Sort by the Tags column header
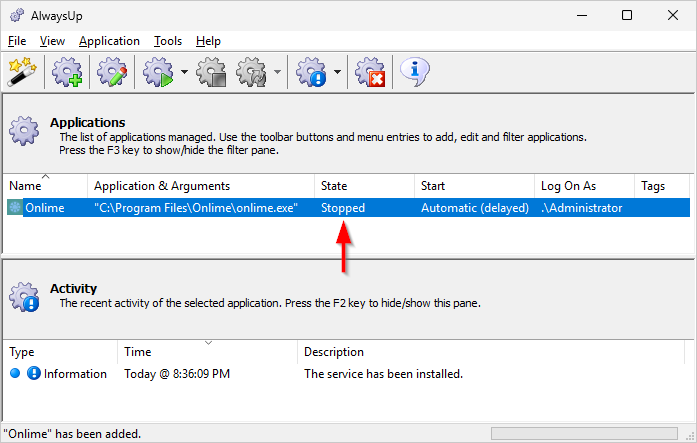This screenshot has height=443, width=697. (661, 186)
